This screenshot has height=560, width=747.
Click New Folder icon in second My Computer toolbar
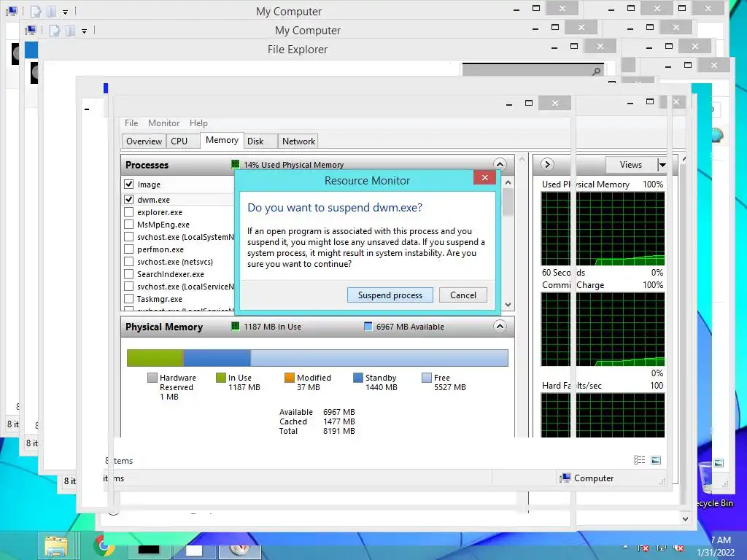[69, 31]
